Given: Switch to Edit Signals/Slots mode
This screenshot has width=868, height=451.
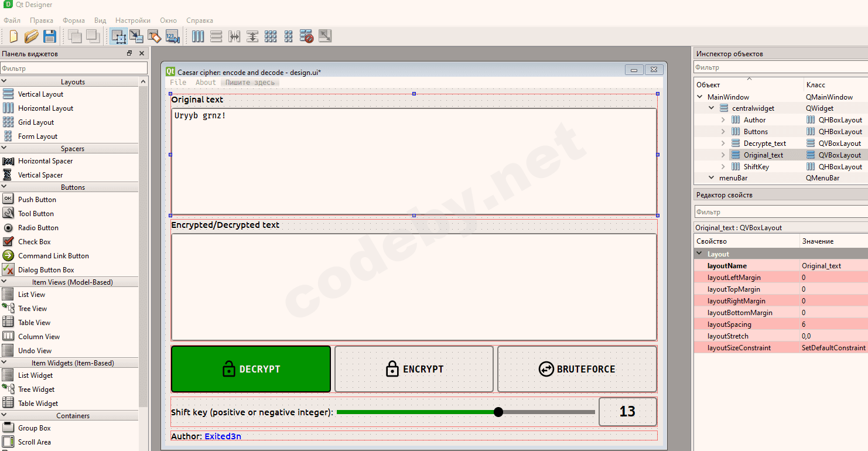Looking at the screenshot, I should pyautogui.click(x=136, y=36).
